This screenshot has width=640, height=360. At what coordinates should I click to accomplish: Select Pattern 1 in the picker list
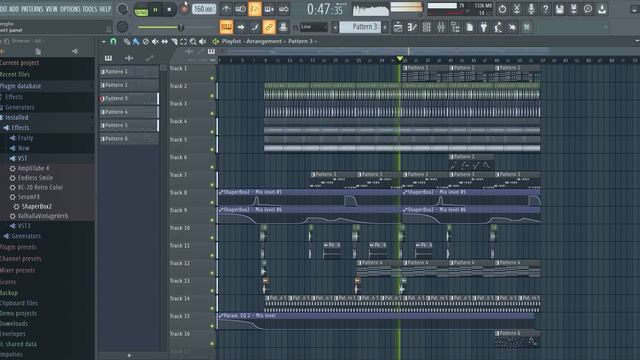[129, 72]
